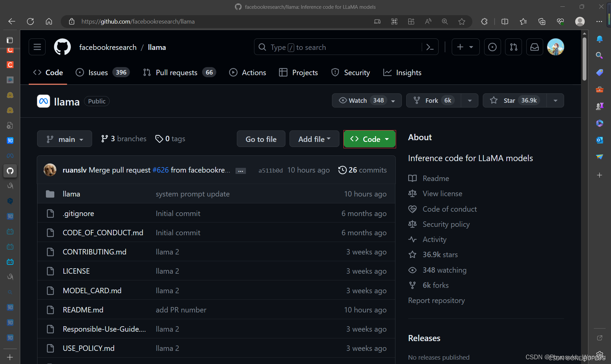Open commit history clock 26 commits

(363, 170)
